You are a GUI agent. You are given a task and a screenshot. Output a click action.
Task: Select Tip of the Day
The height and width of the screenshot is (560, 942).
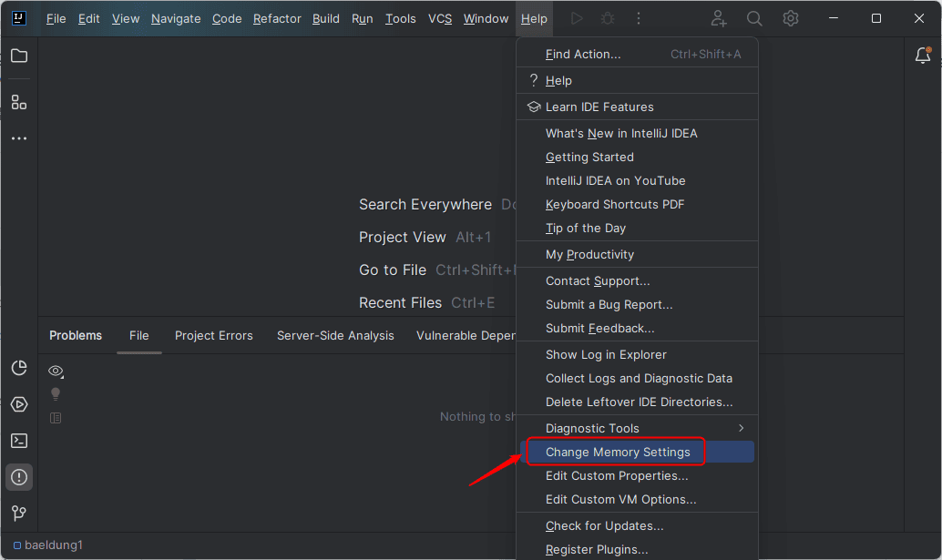pos(637,228)
